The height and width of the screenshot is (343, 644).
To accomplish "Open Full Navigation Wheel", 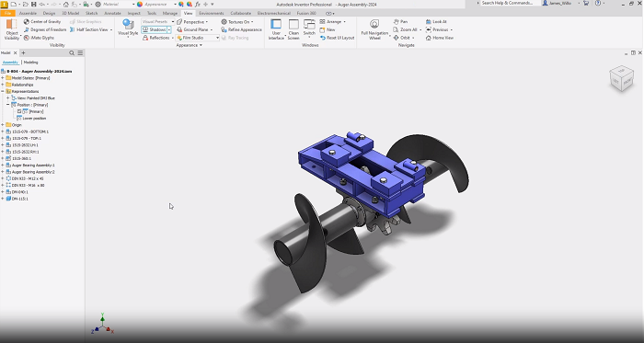I will tap(374, 29).
